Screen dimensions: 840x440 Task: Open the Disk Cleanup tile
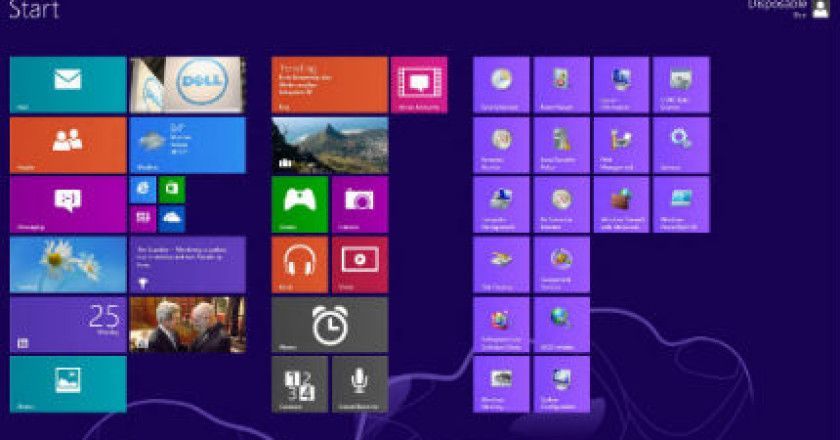pos(501,265)
